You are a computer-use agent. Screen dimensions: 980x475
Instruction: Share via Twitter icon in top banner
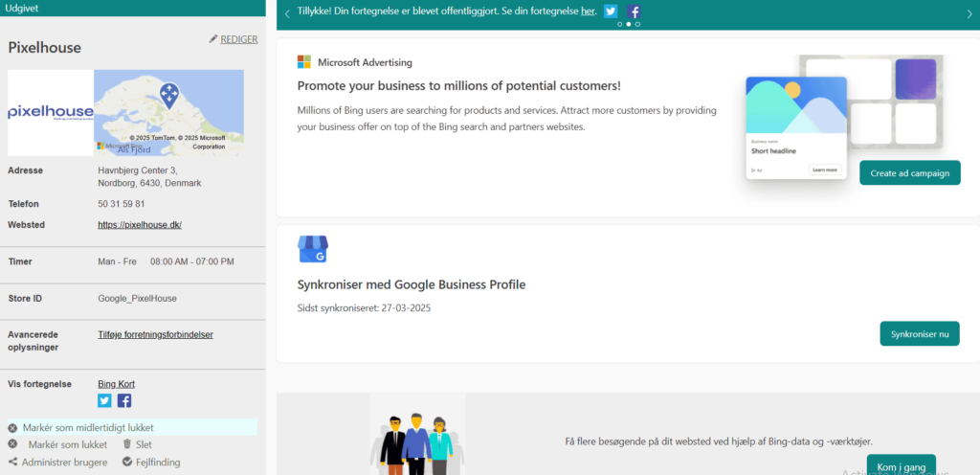tap(611, 11)
